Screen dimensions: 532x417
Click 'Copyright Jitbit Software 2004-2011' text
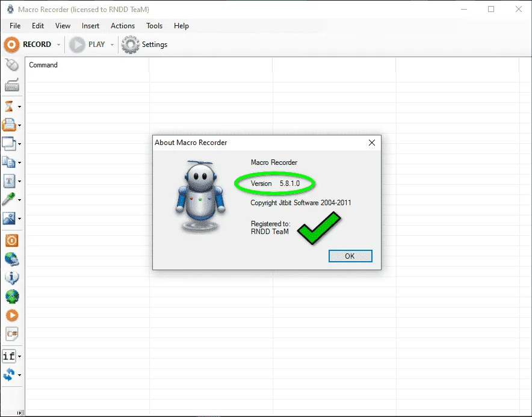pos(301,203)
